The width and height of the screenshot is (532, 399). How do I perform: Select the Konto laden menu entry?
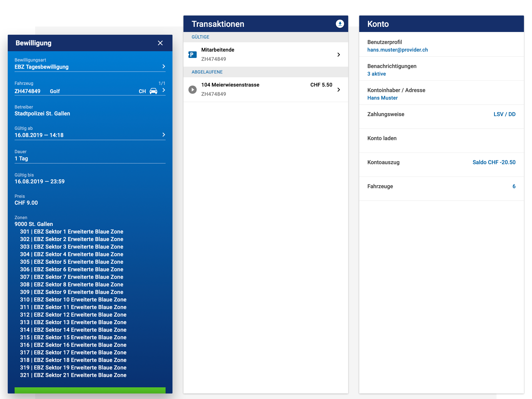382,138
